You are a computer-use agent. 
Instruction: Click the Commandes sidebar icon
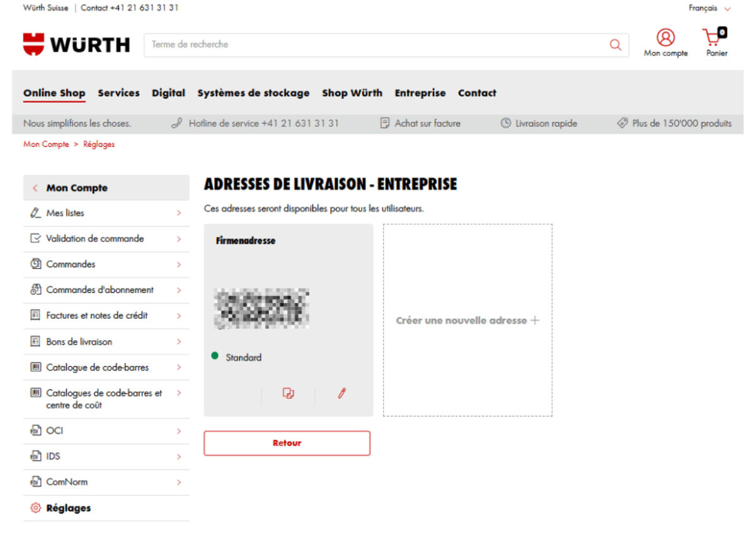coord(35,264)
